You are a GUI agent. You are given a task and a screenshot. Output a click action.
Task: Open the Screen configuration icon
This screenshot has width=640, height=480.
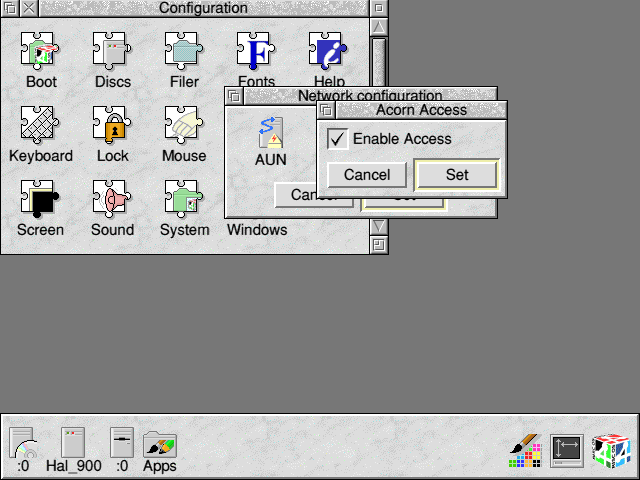(40, 199)
